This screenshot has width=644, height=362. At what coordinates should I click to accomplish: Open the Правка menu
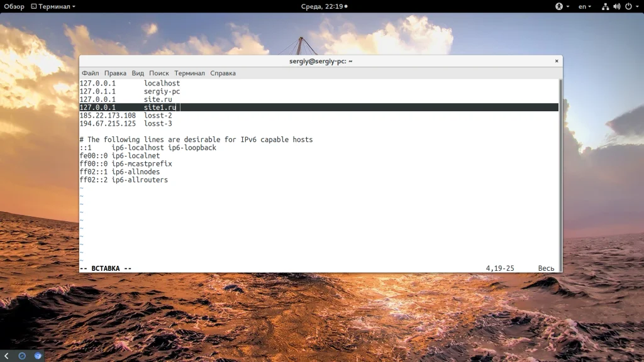click(x=115, y=73)
